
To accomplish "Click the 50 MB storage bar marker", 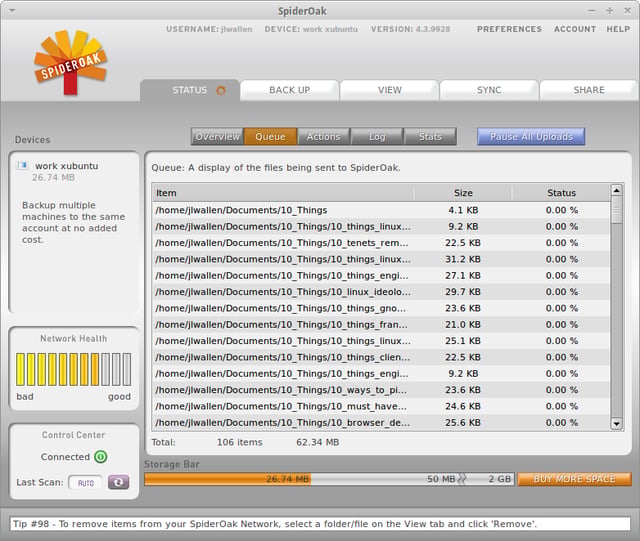I will pyautogui.click(x=441, y=479).
